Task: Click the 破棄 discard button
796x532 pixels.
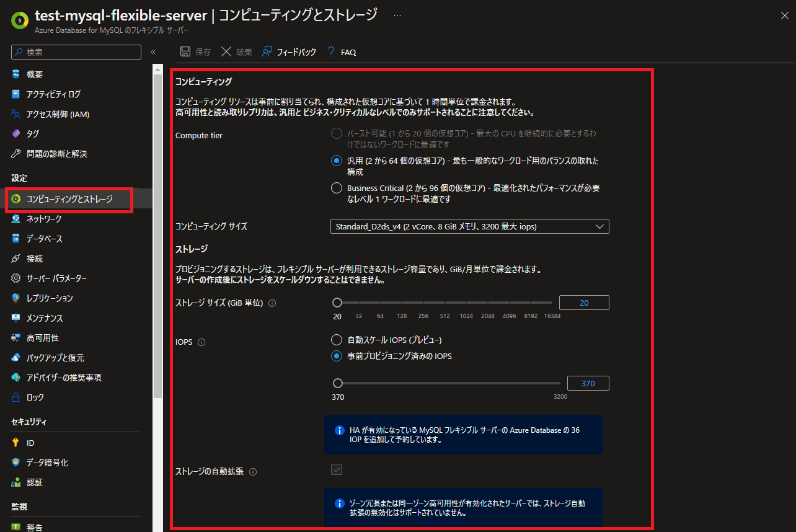Action: [x=237, y=52]
